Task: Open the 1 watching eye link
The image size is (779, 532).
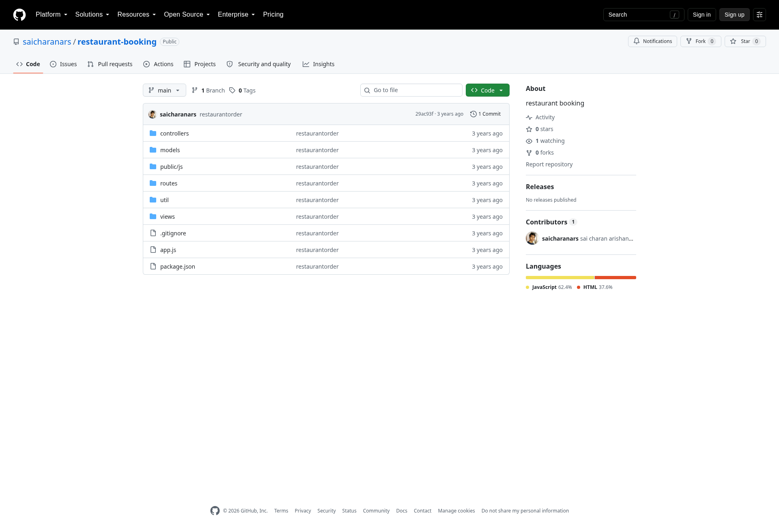Action: click(x=545, y=141)
